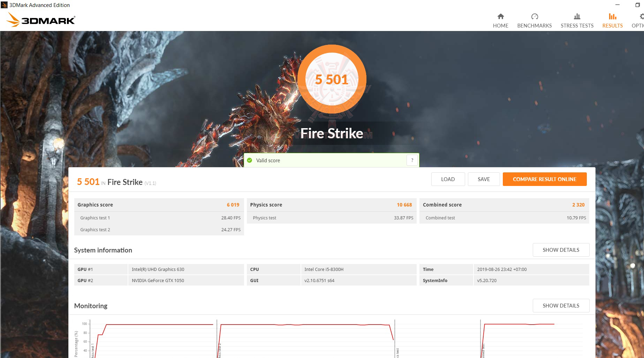Open the HOME tab
The width and height of the screenshot is (644, 358).
pos(500,21)
